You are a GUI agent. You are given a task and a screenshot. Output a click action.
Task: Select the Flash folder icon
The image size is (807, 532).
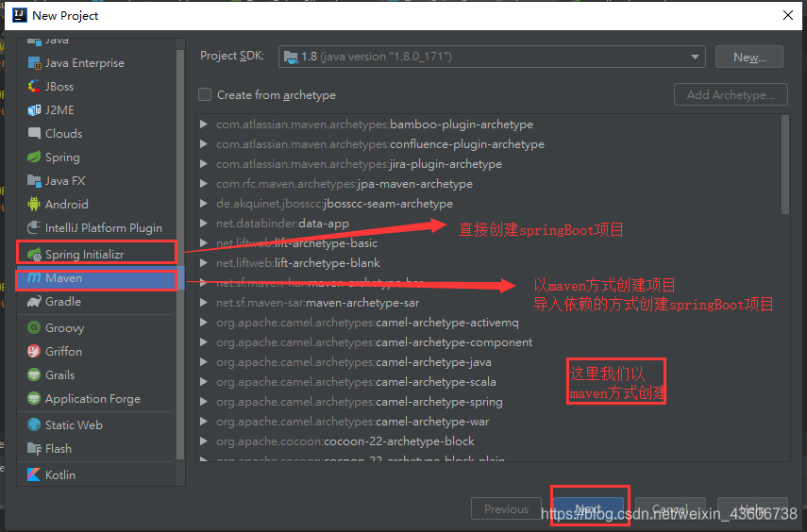point(34,449)
